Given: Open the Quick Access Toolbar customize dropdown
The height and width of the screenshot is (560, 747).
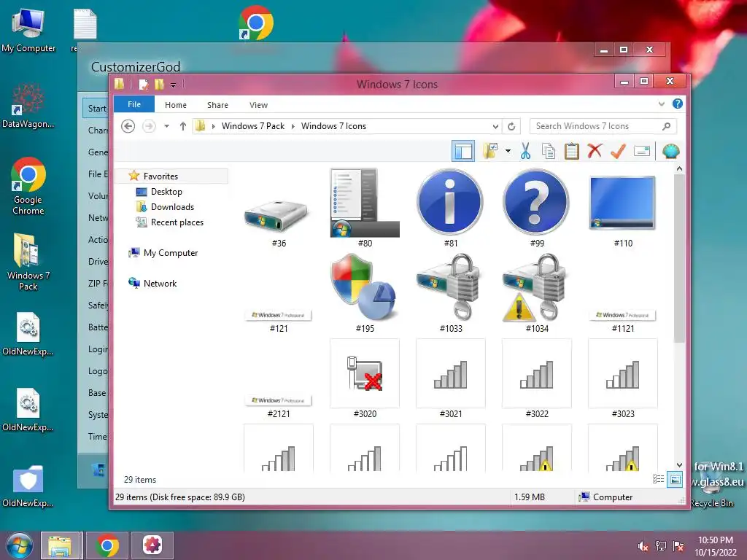Looking at the screenshot, I should click(173, 85).
